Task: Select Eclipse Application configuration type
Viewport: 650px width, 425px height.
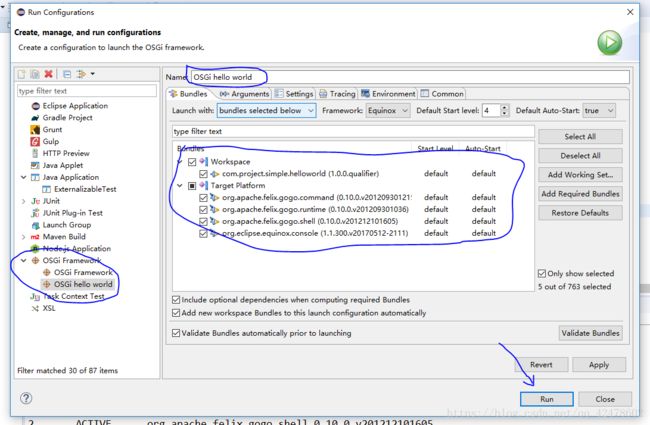Action: tap(75, 106)
